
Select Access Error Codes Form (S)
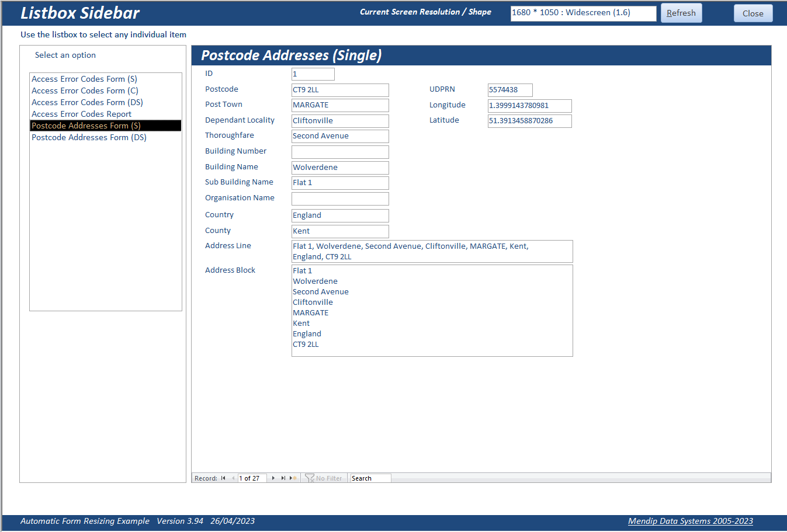[x=106, y=79]
